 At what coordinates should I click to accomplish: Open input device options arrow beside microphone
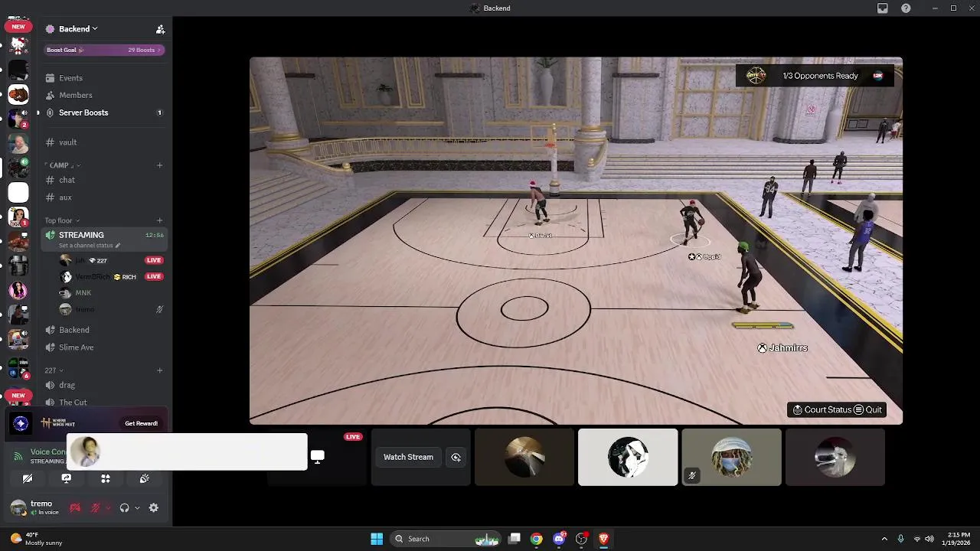(108, 508)
